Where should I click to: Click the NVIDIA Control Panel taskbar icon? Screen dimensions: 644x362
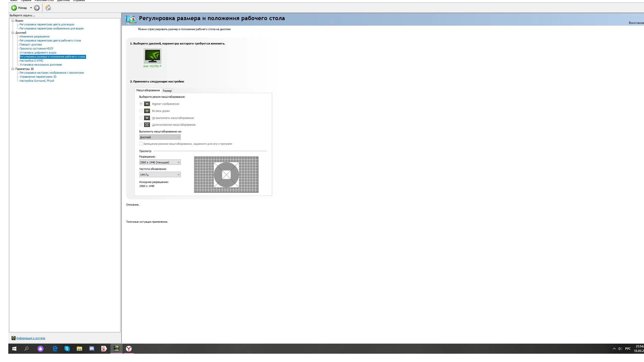pyautogui.click(x=116, y=349)
